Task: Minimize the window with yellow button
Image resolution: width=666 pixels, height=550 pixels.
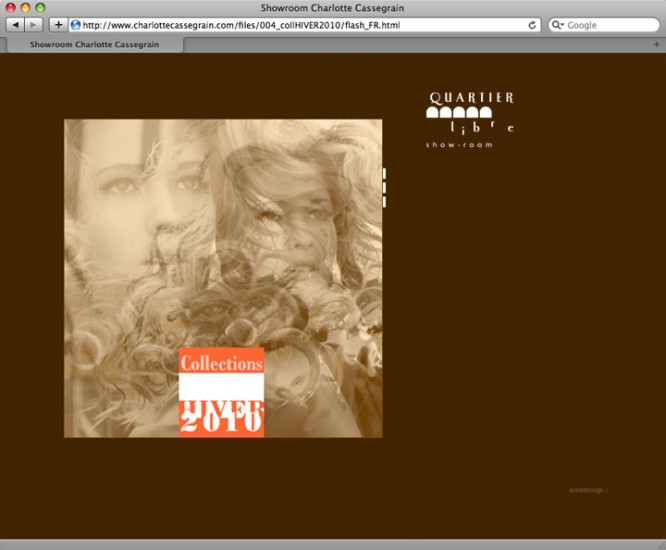Action: (25, 8)
